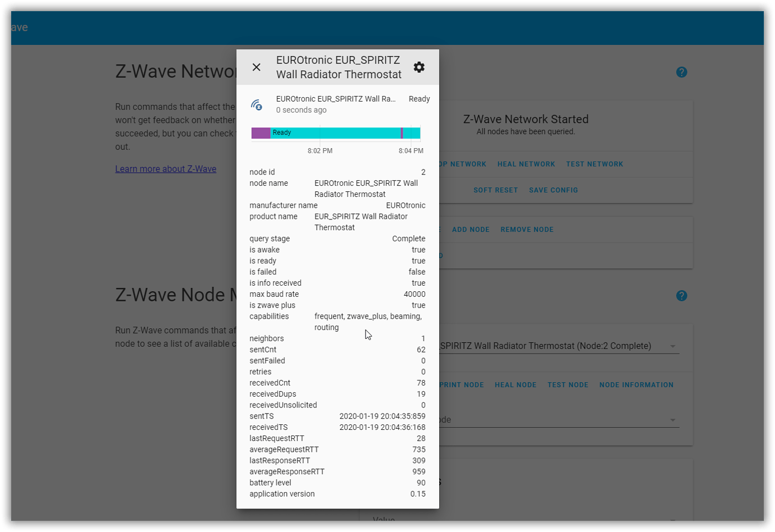Dismiss the thermostat dialog with the X
This screenshot has height=532, width=775.
click(257, 67)
